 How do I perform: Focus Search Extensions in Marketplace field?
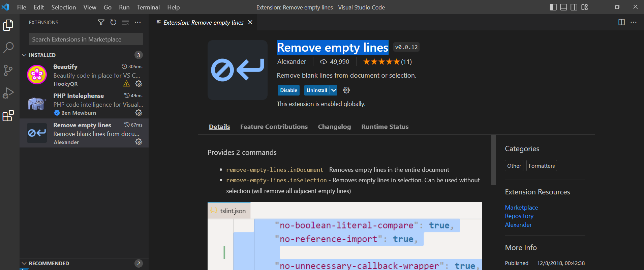86,39
